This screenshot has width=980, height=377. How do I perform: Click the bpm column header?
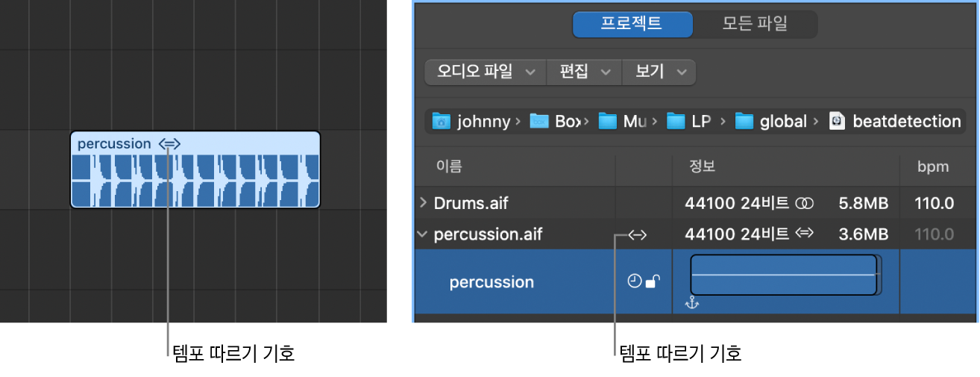(x=933, y=166)
